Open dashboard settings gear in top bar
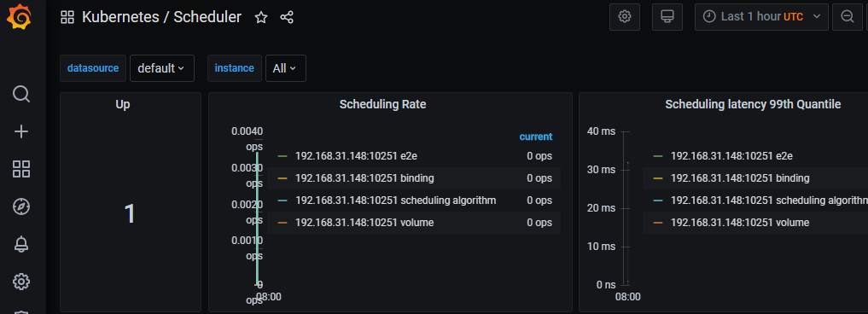This screenshot has height=314, width=868. click(x=625, y=17)
